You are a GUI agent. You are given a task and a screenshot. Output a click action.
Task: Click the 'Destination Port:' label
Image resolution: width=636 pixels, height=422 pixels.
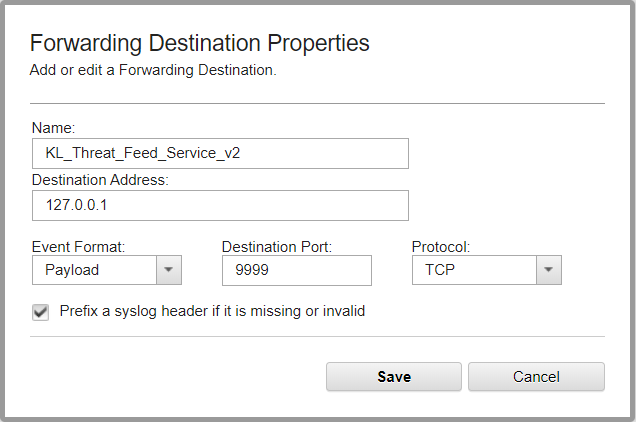pos(276,246)
